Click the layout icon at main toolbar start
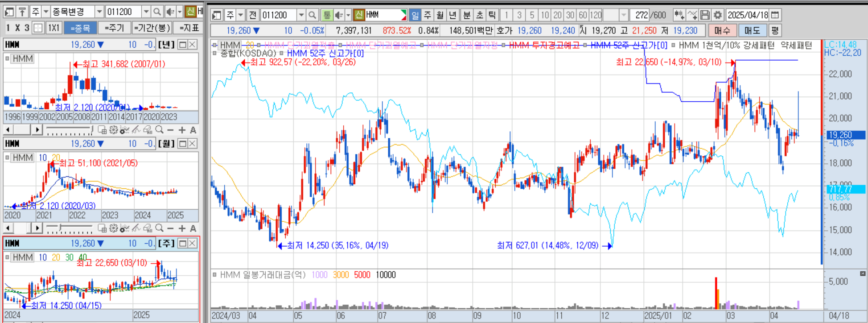Viewport: 868px width, 323px height. 217,15
